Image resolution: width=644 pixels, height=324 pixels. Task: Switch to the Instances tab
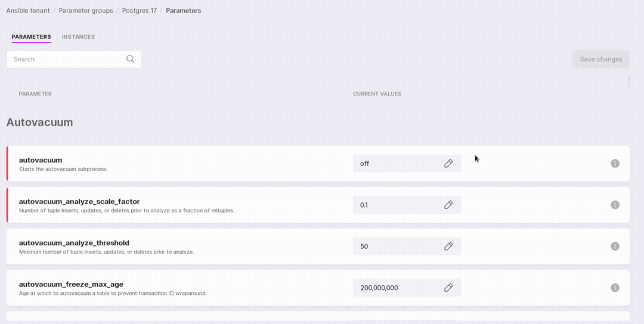pos(78,37)
